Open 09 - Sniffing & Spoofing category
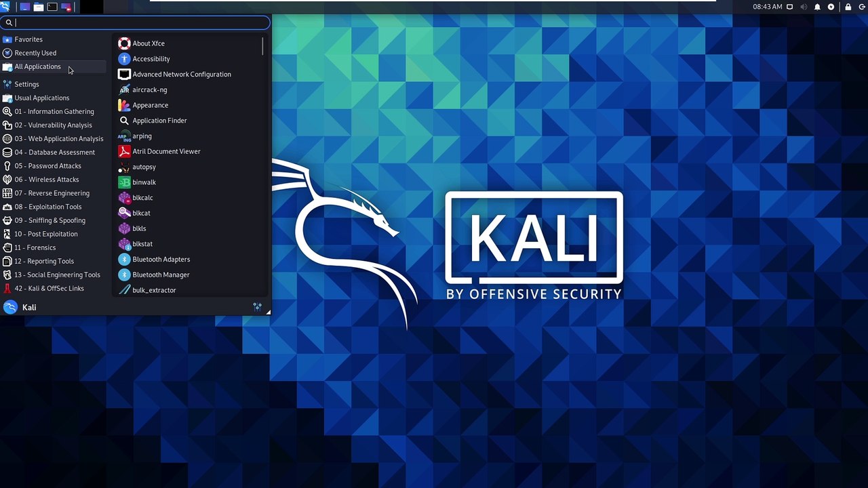The height and width of the screenshot is (488, 868). [54, 220]
